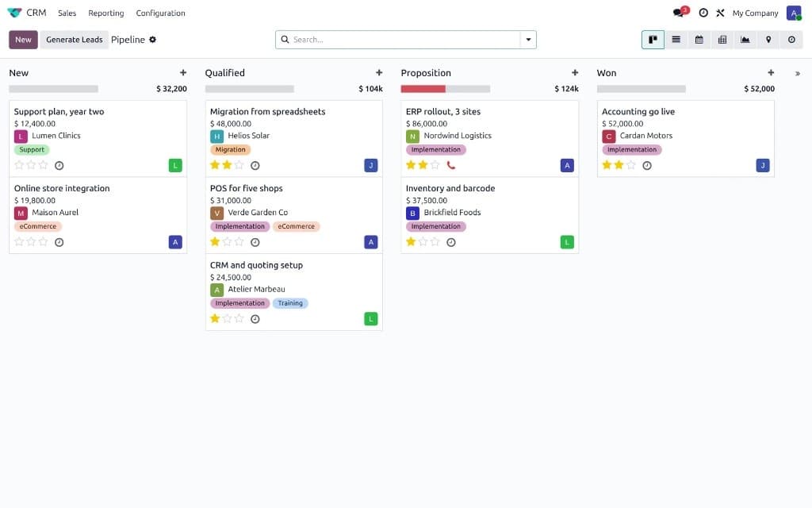Set second star on POS for five shops
The height and width of the screenshot is (508, 812).
coord(227,241)
